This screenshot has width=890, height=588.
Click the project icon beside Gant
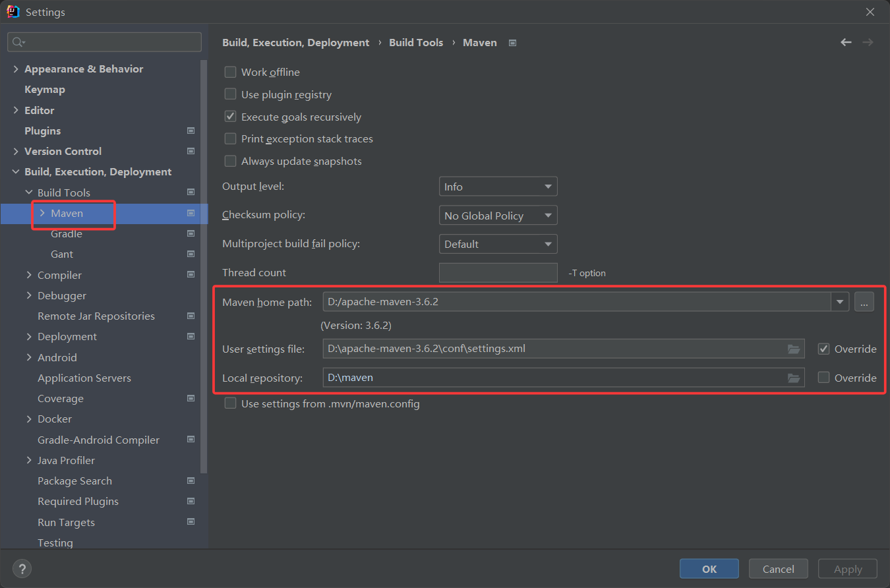tap(191, 254)
